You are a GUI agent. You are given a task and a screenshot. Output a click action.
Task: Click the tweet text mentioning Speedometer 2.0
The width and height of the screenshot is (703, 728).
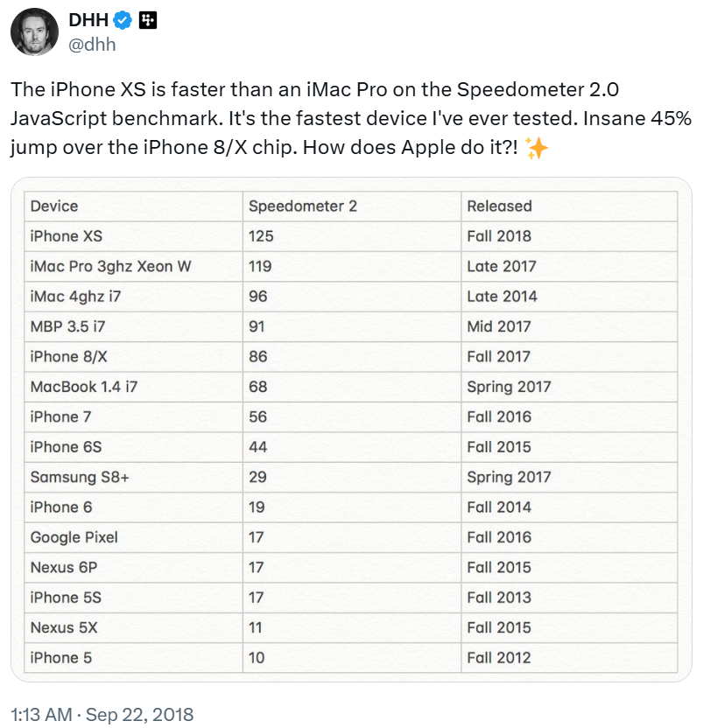350,115
